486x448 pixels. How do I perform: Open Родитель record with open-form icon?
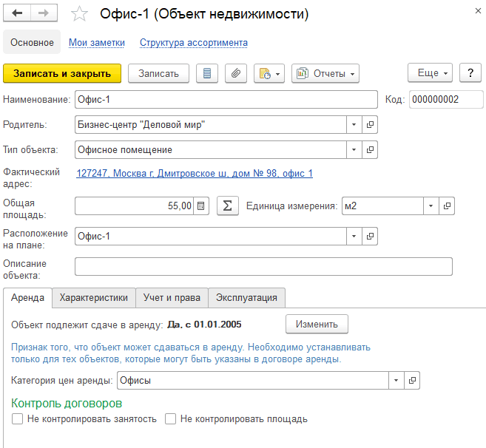371,125
